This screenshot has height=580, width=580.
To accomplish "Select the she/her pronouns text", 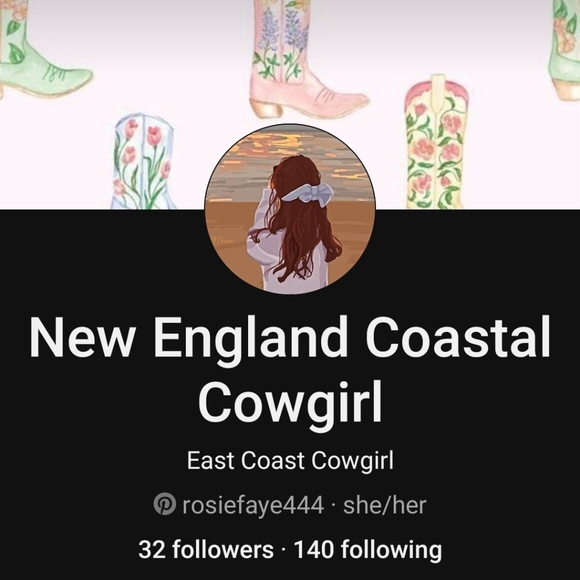I will click(x=385, y=505).
